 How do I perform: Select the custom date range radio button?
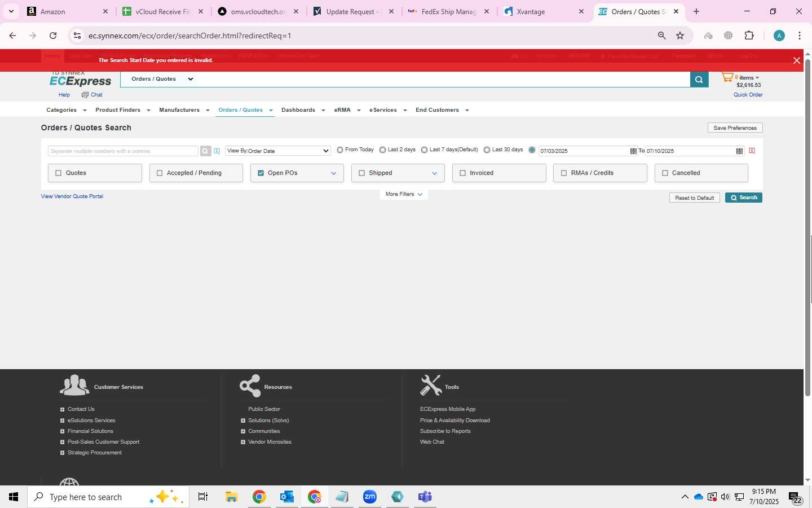(x=532, y=150)
